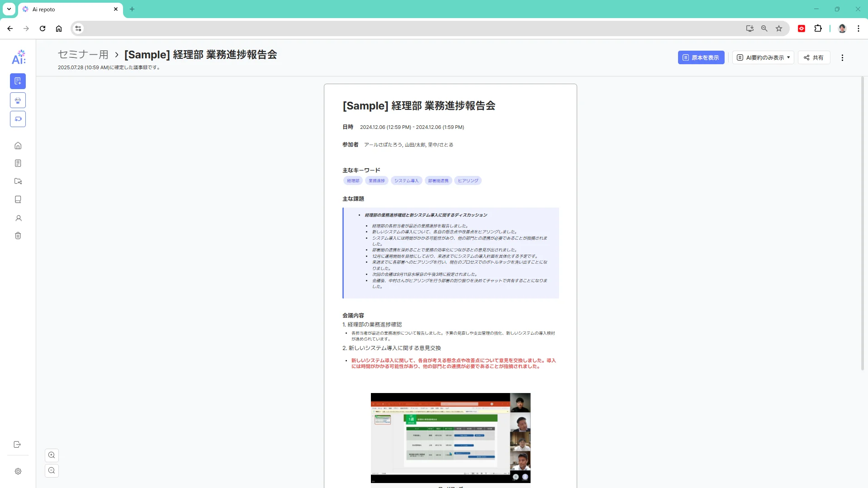Open the document list icon in sidebar
This screenshot has height=488, width=868.
coord(18,163)
